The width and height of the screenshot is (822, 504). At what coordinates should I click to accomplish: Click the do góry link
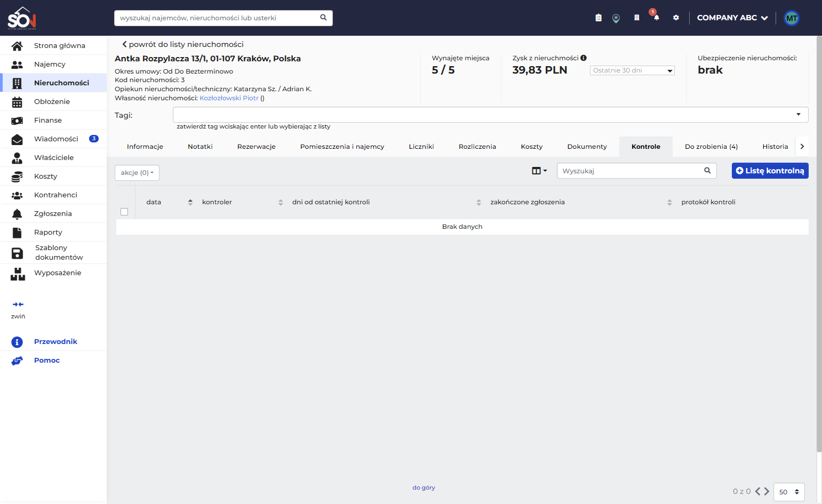coord(424,487)
